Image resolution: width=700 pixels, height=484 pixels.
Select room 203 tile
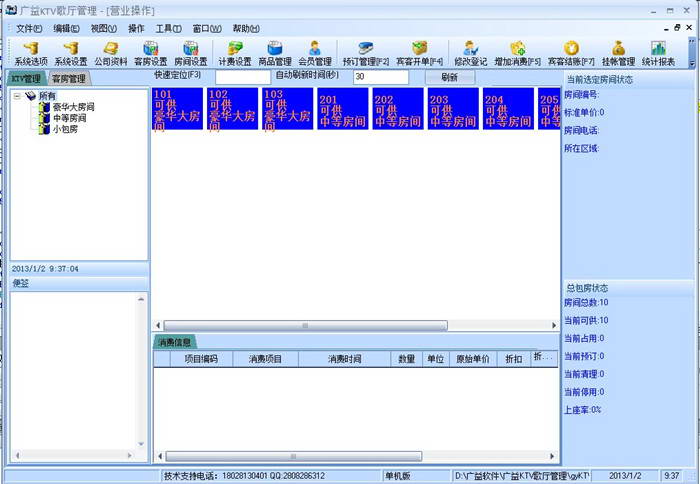453,108
